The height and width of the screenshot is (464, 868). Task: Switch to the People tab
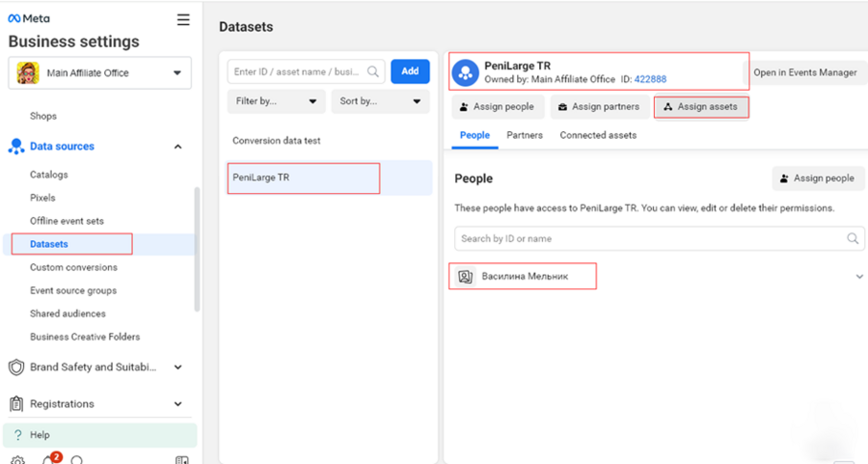pyautogui.click(x=475, y=135)
